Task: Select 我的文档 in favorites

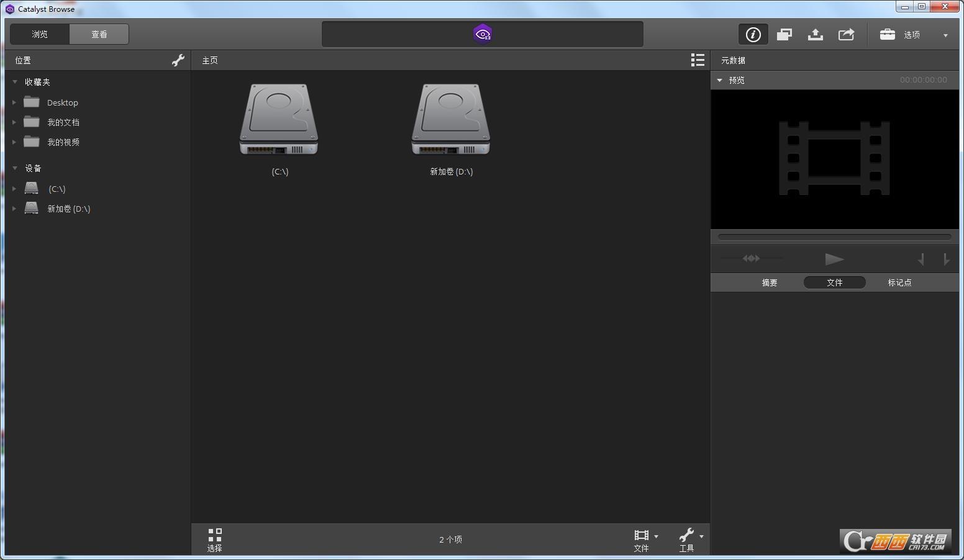Action: click(63, 122)
